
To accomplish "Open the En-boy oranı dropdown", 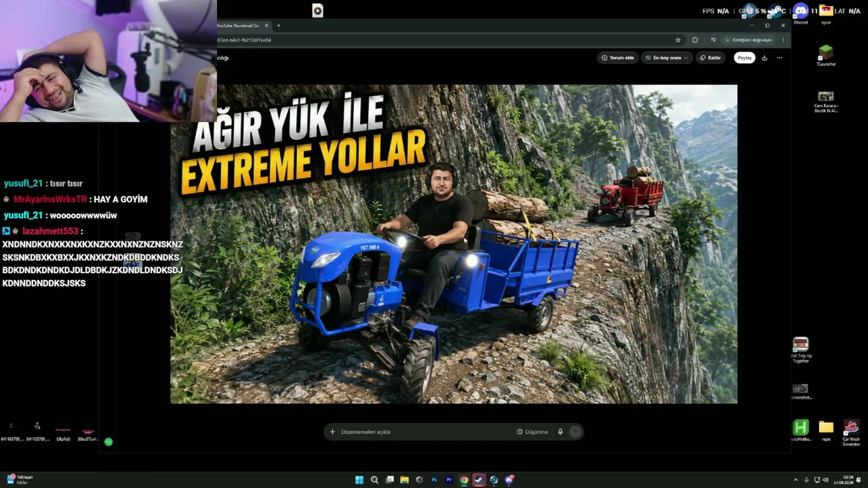I will [x=667, y=58].
